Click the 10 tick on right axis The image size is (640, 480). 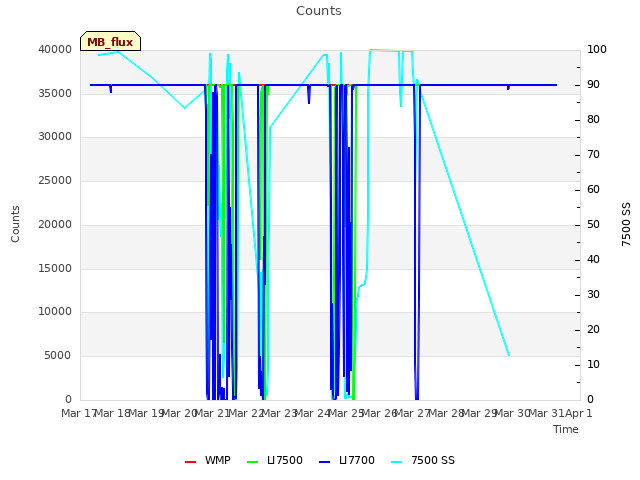pos(593,364)
